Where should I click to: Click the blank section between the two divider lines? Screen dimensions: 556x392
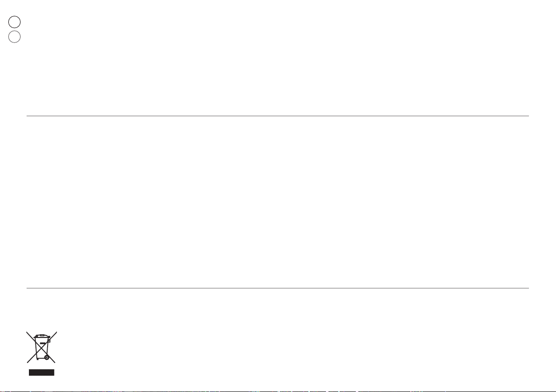pyautogui.click(x=278, y=202)
